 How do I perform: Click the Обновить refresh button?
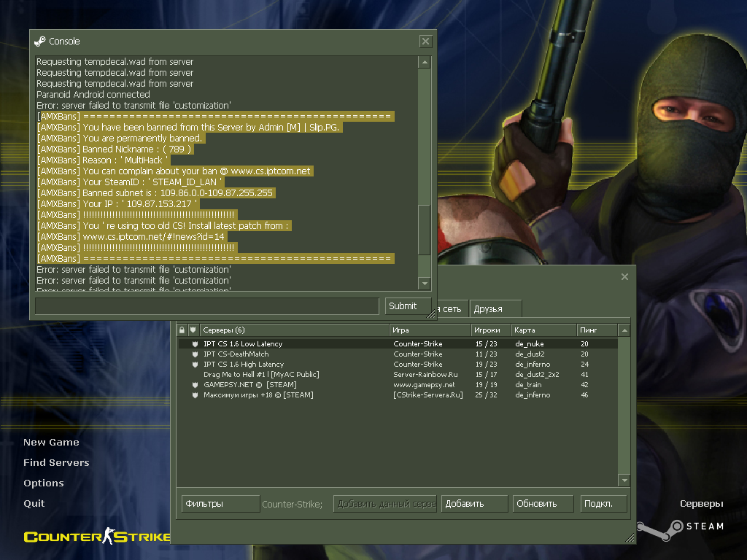pyautogui.click(x=543, y=504)
